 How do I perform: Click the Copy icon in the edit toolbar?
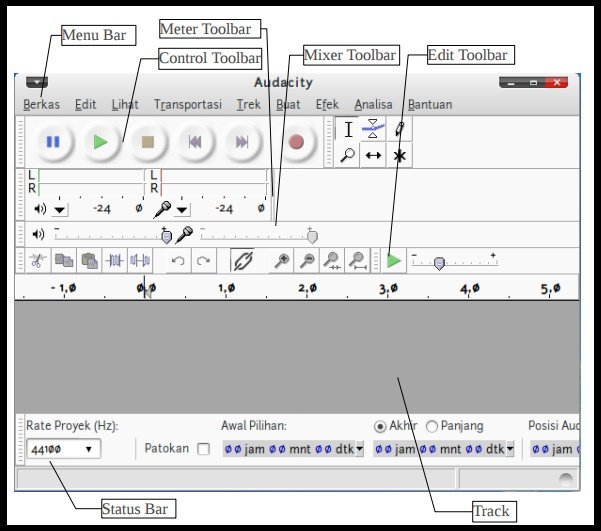(x=64, y=261)
